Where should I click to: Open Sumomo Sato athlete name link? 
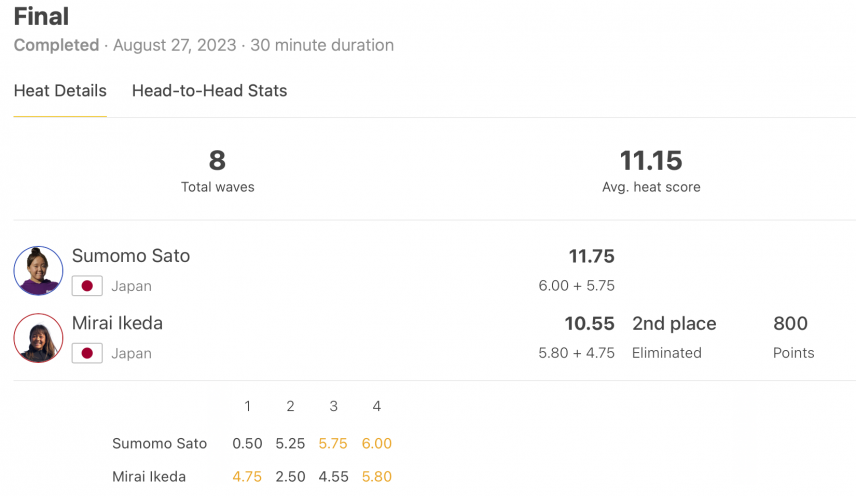[x=131, y=255]
